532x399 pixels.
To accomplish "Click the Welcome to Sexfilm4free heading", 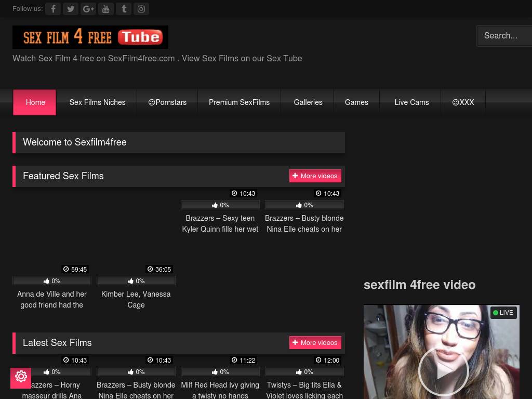I will pyautogui.click(x=75, y=142).
